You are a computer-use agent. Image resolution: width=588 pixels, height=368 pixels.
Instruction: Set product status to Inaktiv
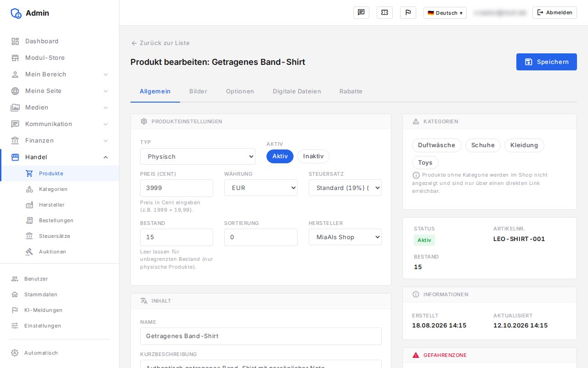tap(313, 156)
